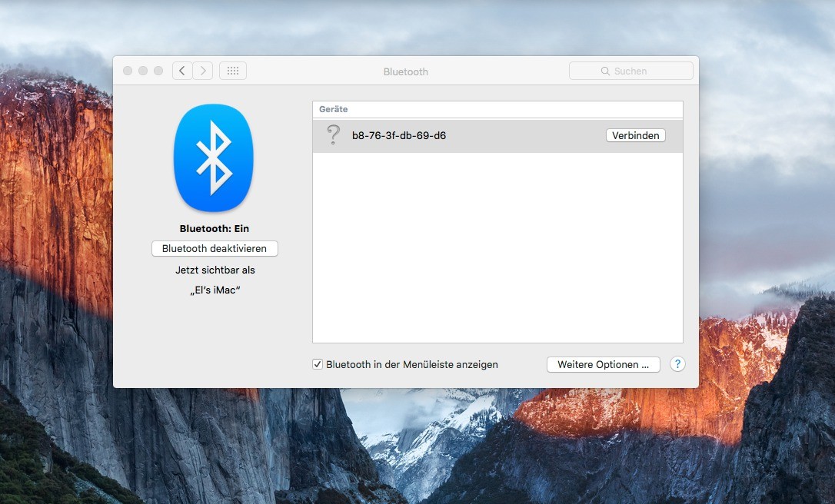Close the Bluetooth preferences window

click(x=128, y=71)
